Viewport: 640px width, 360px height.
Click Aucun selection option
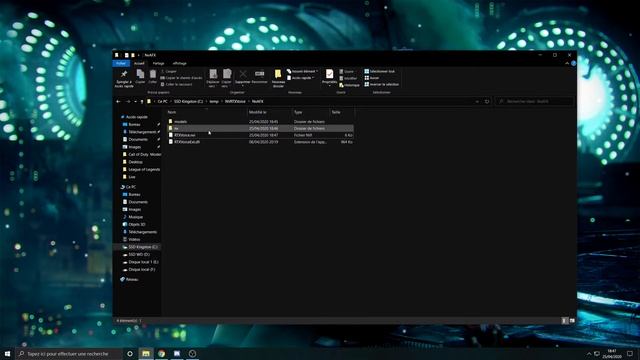coord(372,78)
